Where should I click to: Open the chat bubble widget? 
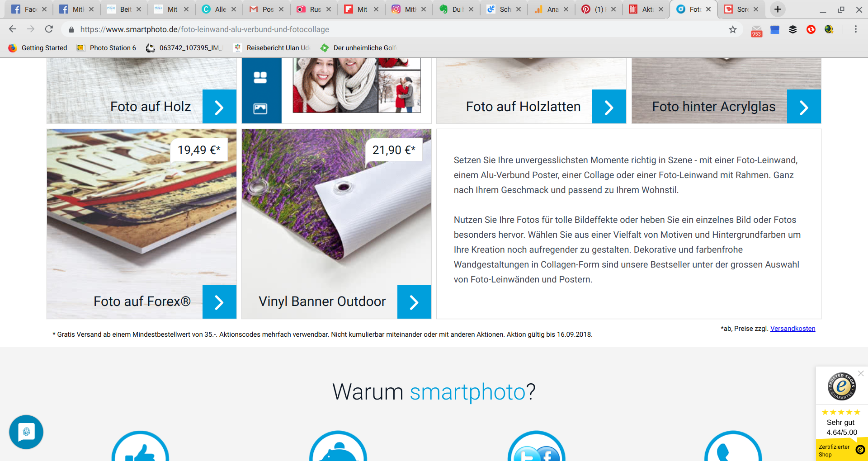coord(26,432)
